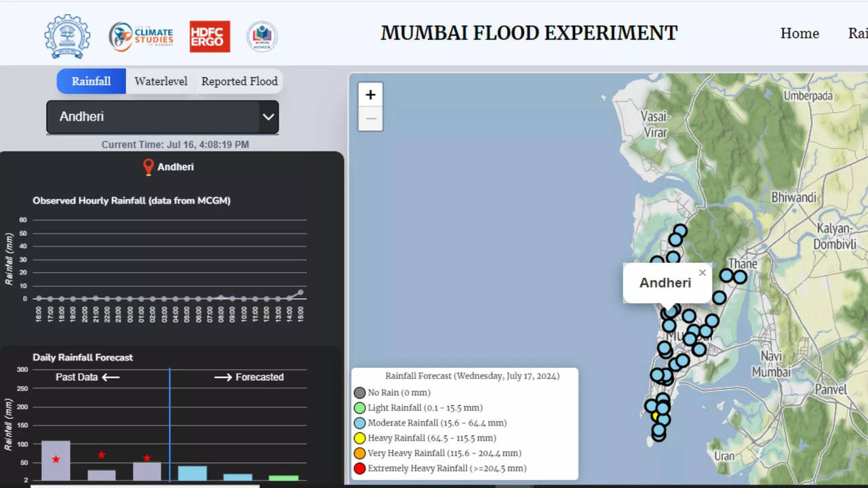Click the Vasai-Virar map label
The width and height of the screenshot is (868, 488).
click(654, 125)
